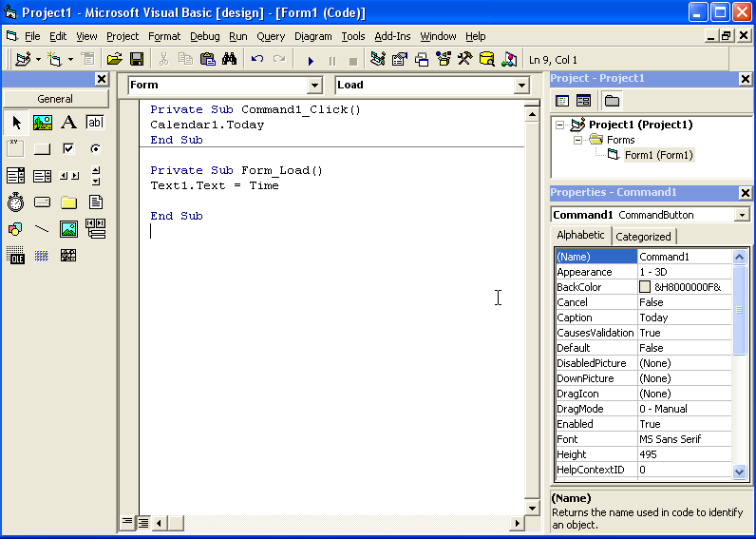Open the Project menu
This screenshot has width=756, height=539.
click(123, 36)
